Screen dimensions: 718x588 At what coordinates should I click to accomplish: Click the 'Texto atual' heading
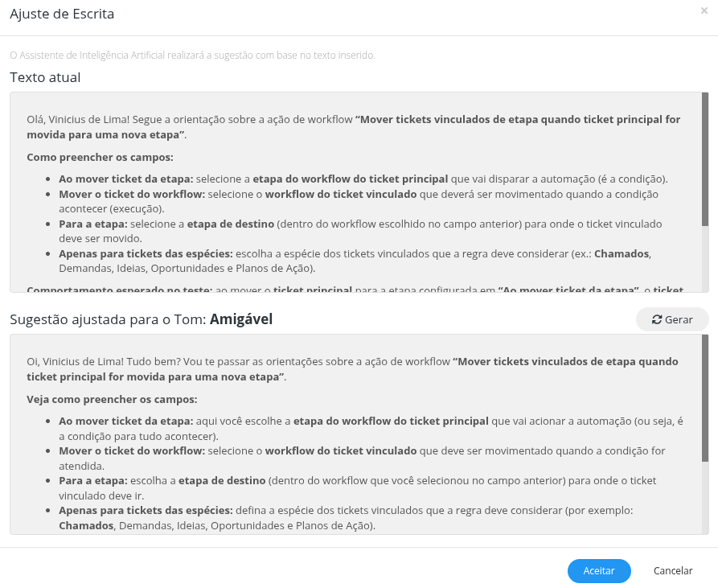click(x=45, y=77)
